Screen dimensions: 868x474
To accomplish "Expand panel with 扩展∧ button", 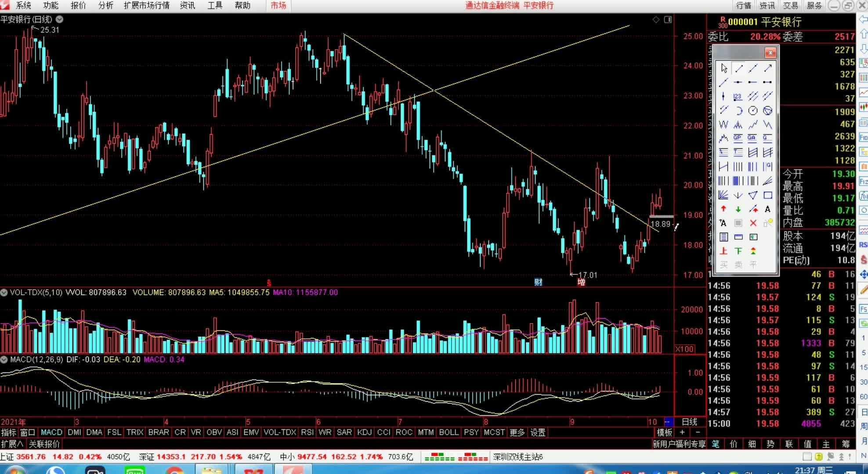I will pyautogui.click(x=12, y=444).
